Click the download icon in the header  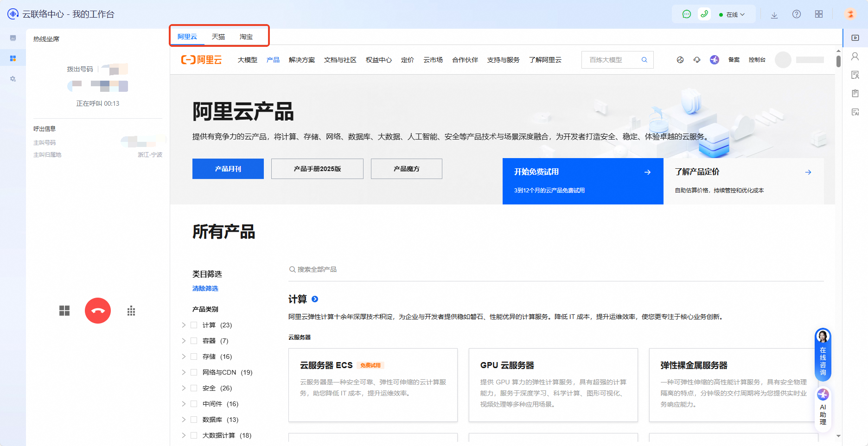tap(774, 15)
